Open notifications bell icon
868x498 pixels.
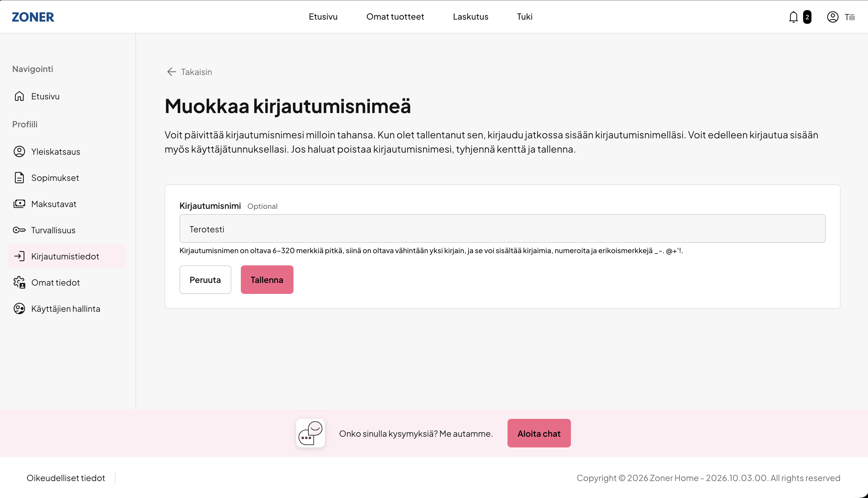pyautogui.click(x=793, y=17)
